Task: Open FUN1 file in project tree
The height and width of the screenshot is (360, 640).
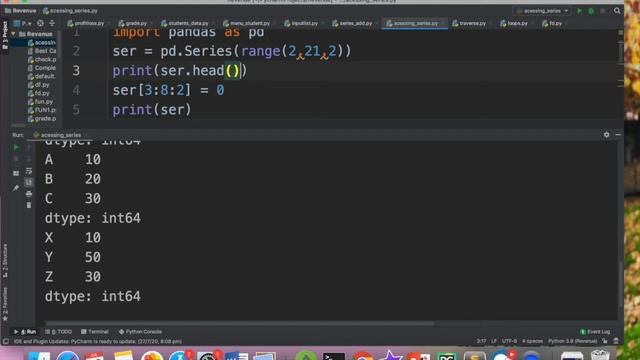Action: coord(42,110)
